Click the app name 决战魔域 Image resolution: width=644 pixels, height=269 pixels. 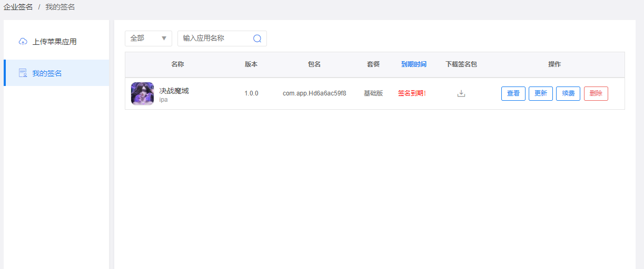point(174,91)
